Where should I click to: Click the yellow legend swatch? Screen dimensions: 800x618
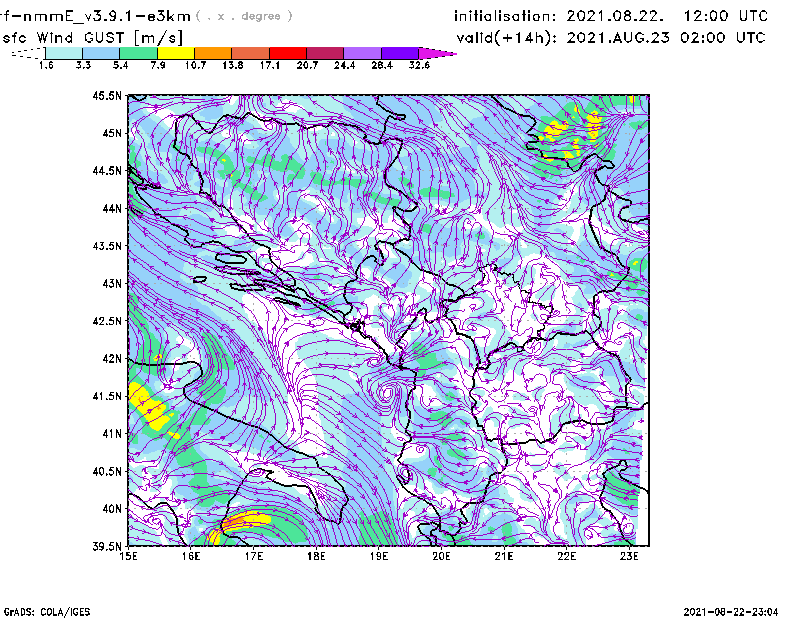pyautogui.click(x=176, y=53)
